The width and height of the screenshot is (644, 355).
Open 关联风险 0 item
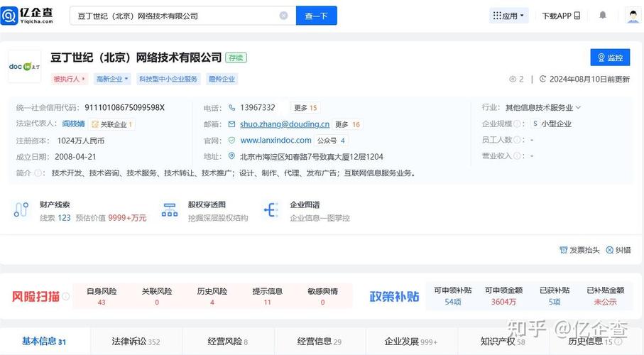coord(157,296)
